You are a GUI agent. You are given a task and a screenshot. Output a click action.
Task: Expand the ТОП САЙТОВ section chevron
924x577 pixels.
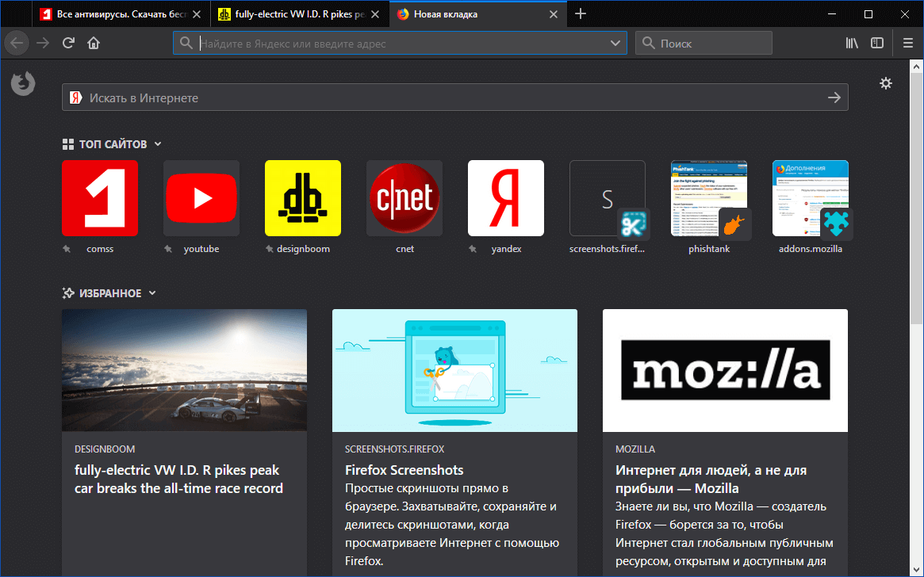pos(158,143)
